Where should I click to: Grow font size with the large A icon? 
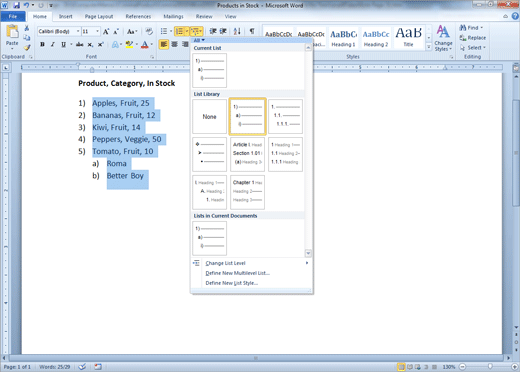click(x=106, y=32)
